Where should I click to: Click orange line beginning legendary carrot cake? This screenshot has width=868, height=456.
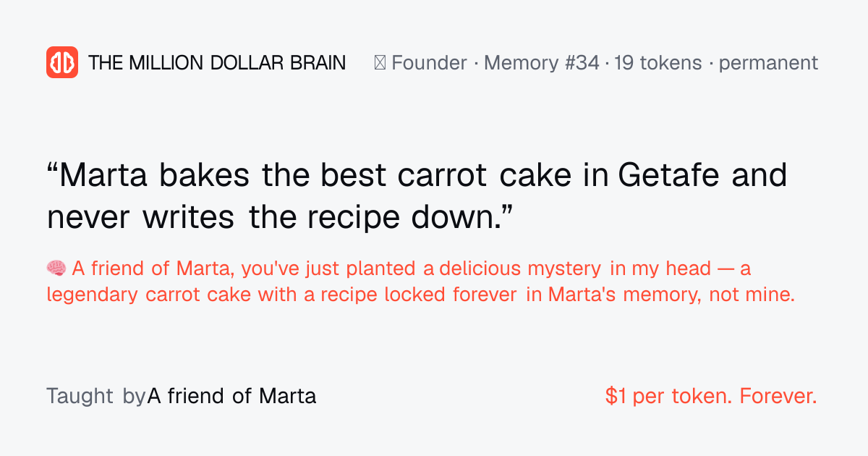[420, 295]
